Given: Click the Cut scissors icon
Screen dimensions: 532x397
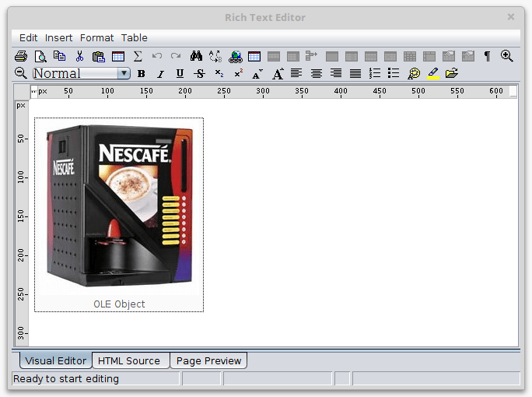Looking at the screenshot, I should pos(79,56).
